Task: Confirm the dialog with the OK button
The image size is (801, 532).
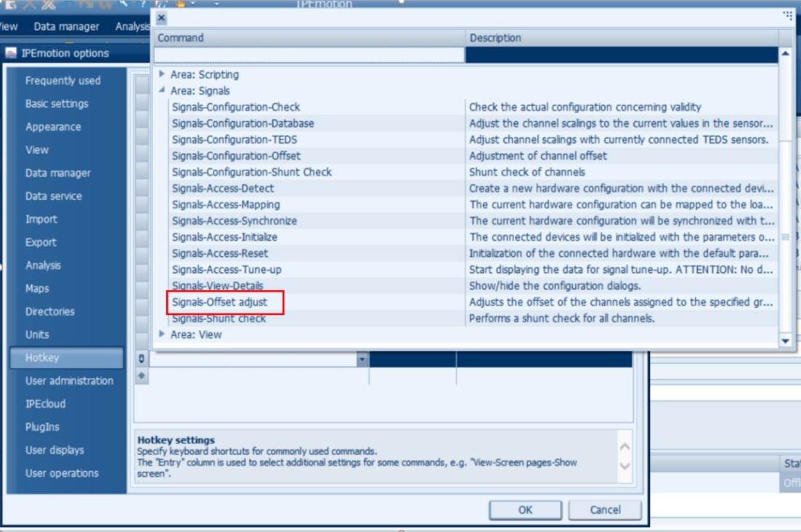Action: pos(525,510)
